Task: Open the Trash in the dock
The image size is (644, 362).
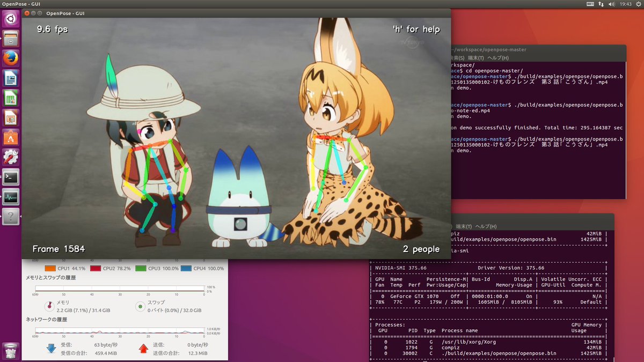Action: point(11,351)
